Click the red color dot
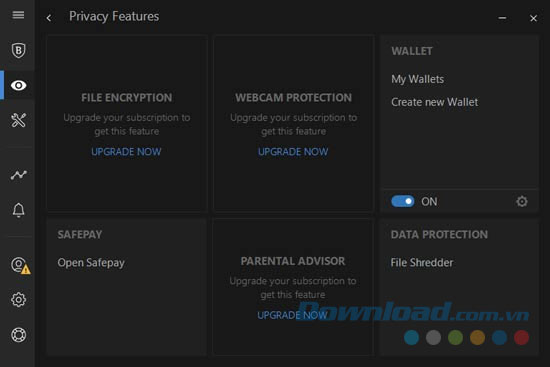The height and width of the screenshot is (367, 550). (521, 338)
